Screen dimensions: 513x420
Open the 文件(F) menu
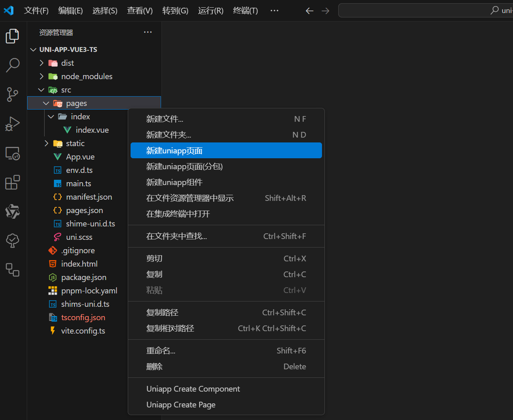[x=36, y=11]
